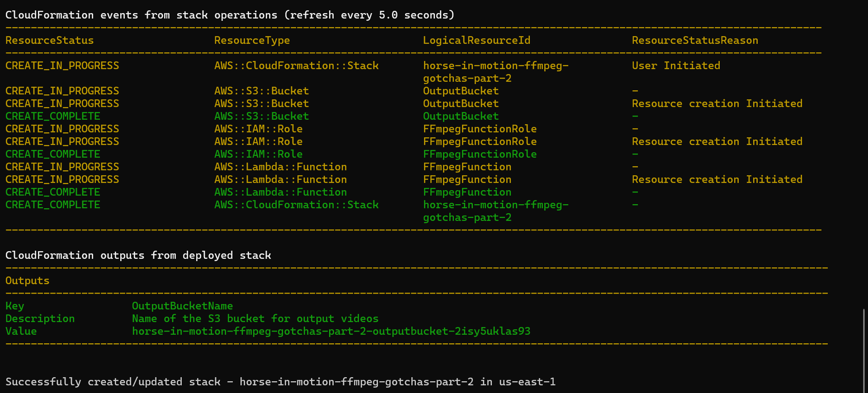Click AWS::S3::Bucket in the 'Resource creation Initiated' row
The image size is (868, 393).
point(261,104)
